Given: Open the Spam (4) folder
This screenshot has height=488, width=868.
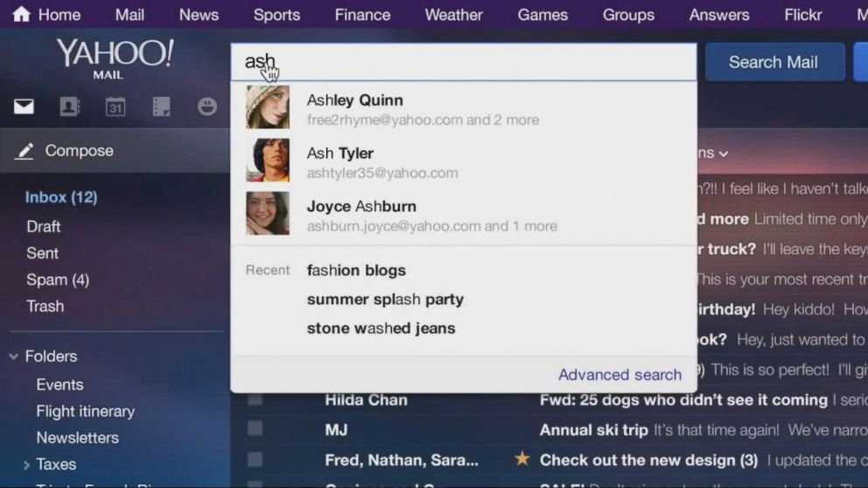Looking at the screenshot, I should [58, 279].
